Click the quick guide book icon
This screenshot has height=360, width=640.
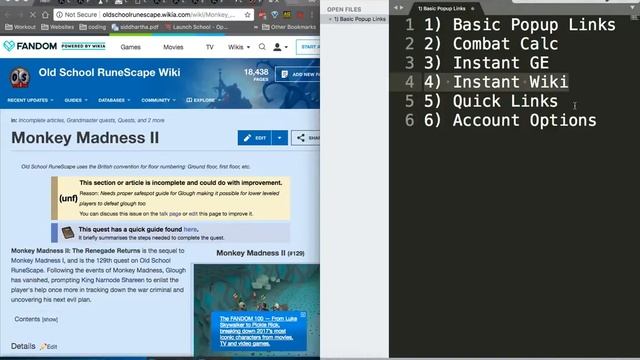[x=68, y=233]
